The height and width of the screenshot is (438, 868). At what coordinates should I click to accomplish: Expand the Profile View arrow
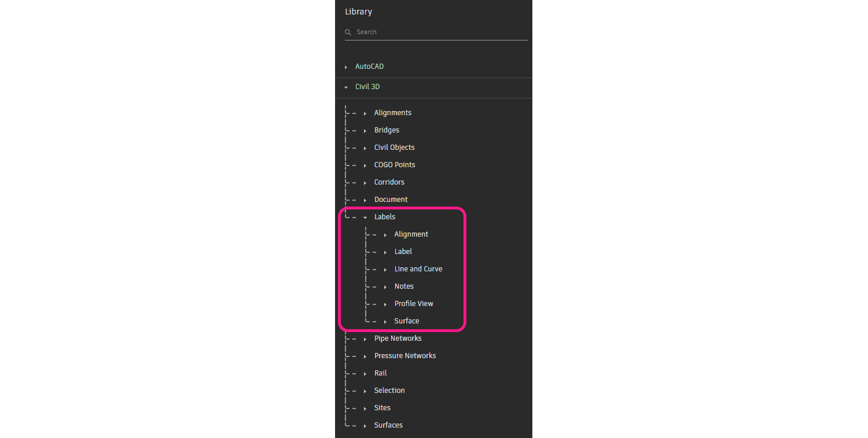click(x=385, y=304)
